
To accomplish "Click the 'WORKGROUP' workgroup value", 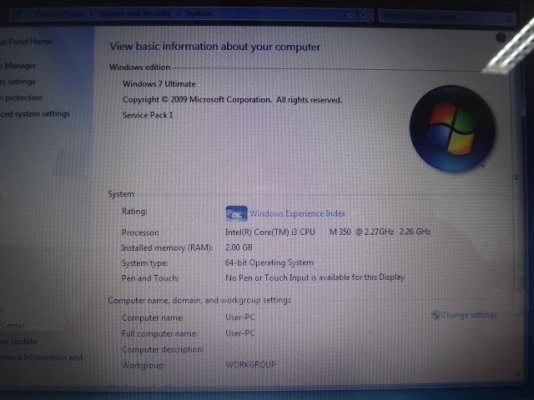I will pos(250,365).
